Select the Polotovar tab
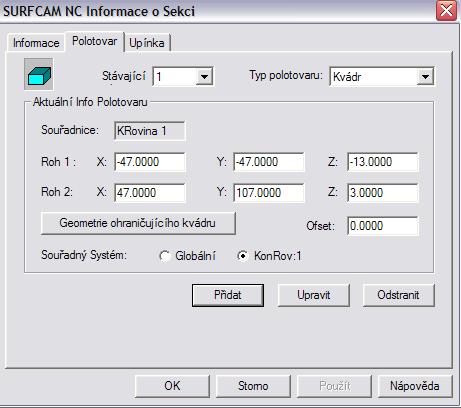Screen dimensions: 461x408 point(95,42)
